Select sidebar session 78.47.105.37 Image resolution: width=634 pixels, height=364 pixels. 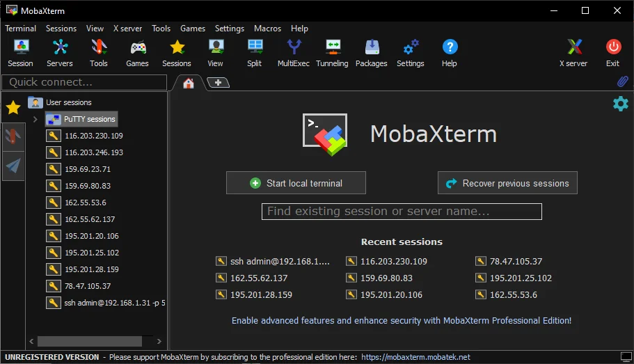(x=78, y=286)
